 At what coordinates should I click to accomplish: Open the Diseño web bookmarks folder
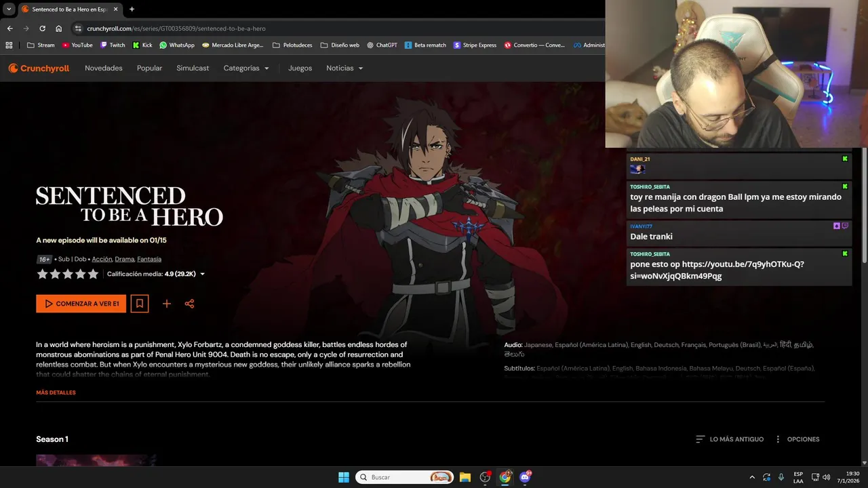339,45
